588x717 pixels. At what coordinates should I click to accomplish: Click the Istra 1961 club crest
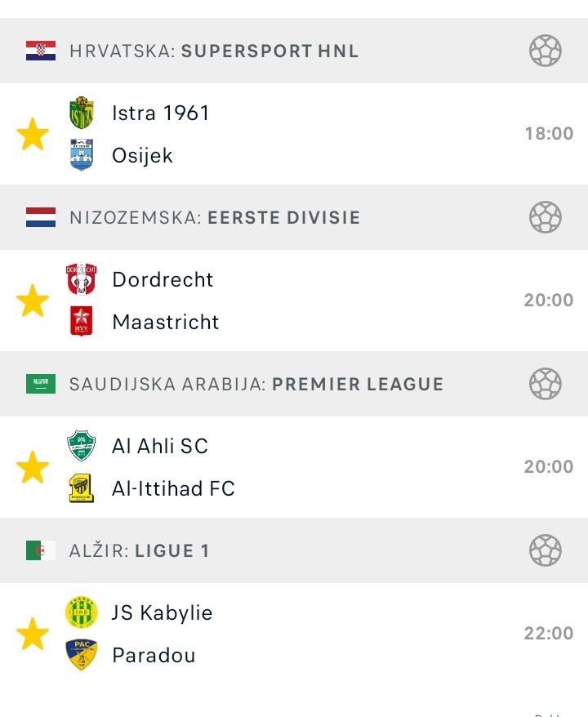pos(82,113)
